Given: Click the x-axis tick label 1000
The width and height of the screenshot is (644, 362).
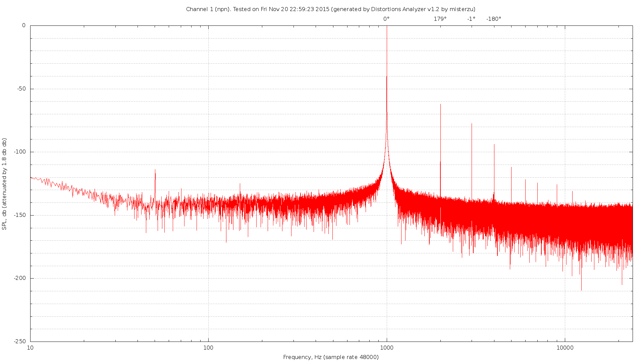Looking at the screenshot, I should pos(387,348).
